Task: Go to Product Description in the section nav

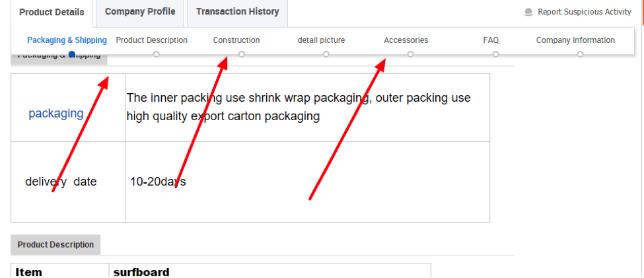Action: click(151, 40)
